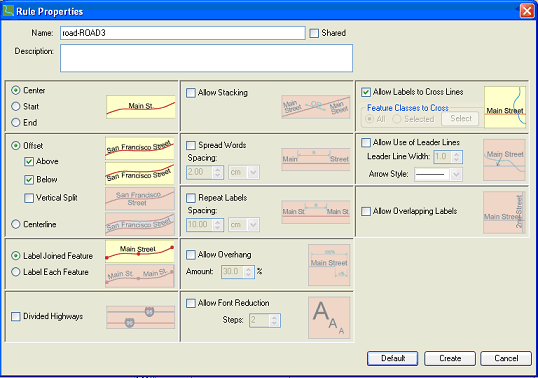This screenshot has width=538, height=378.
Task: Uncheck the Above checkbox
Action: coord(29,161)
